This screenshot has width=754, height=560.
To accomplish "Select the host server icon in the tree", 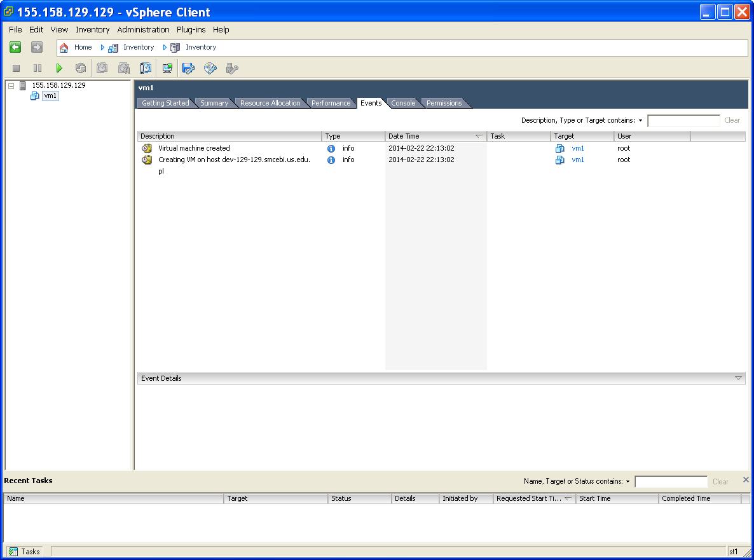I will click(x=23, y=86).
